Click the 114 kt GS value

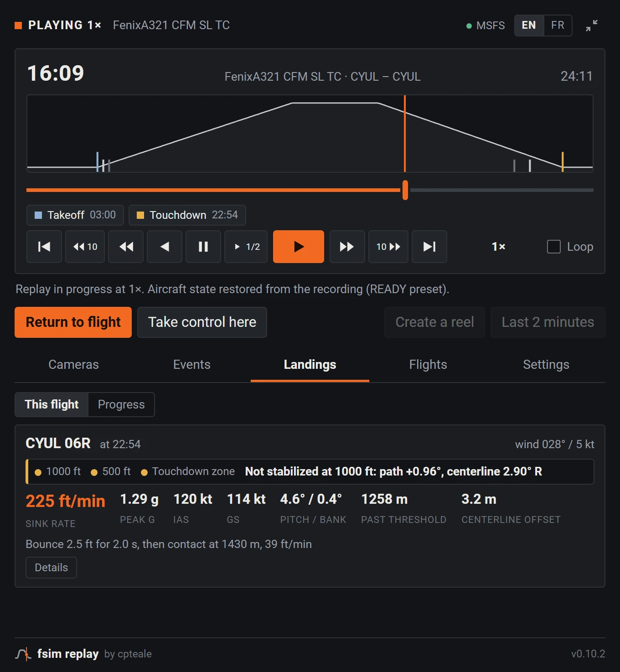[x=246, y=499]
